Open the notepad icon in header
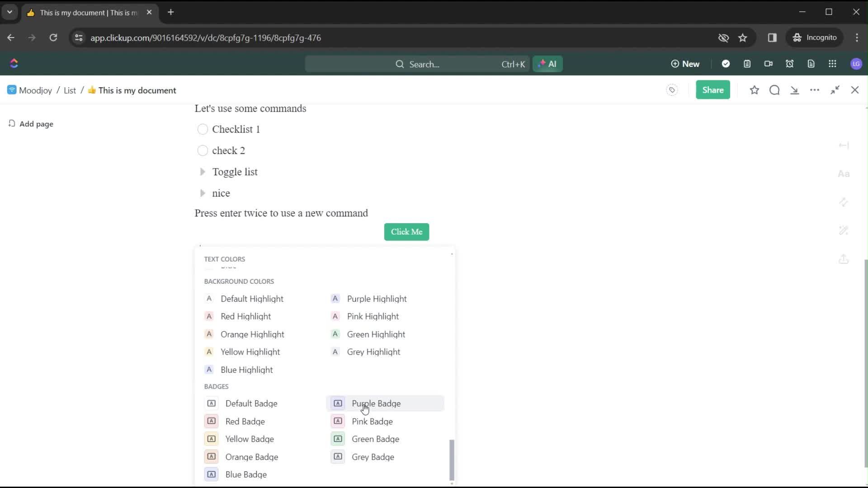Viewport: 868px width, 488px height. [x=747, y=64]
